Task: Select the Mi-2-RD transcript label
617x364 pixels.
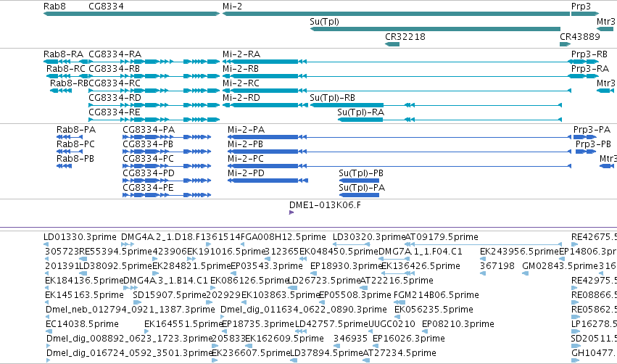Action: (x=241, y=98)
